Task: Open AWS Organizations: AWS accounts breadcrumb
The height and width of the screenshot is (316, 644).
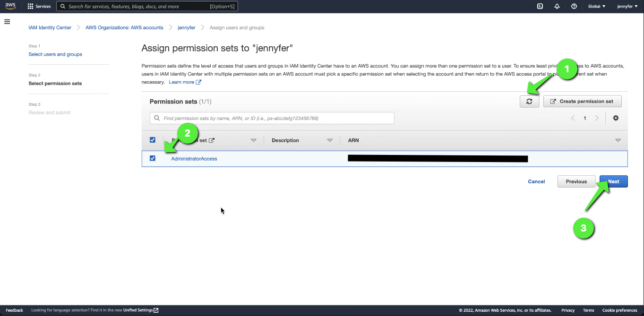Action: 124,27
